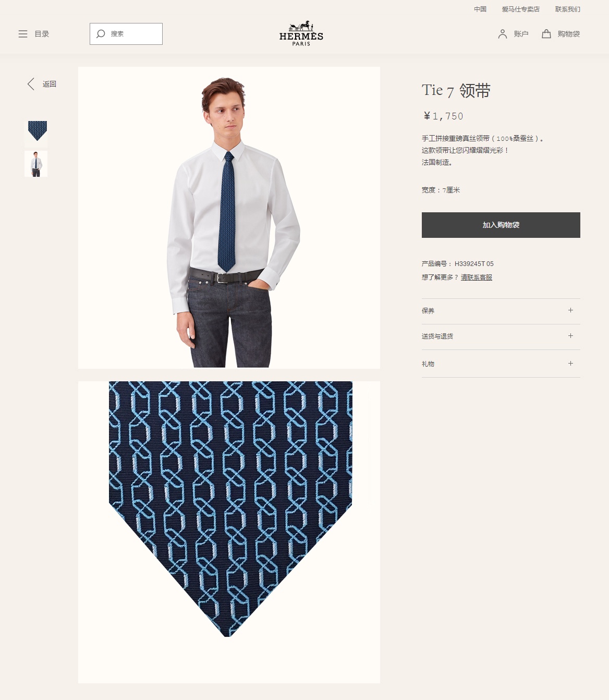Image resolution: width=609 pixels, height=700 pixels.
Task: Click the 中国 country link
Action: 480,9
